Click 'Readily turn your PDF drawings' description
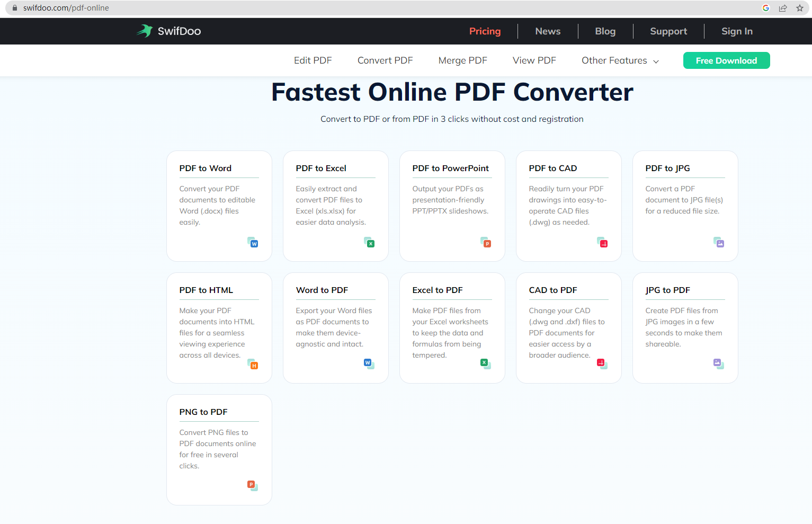The height and width of the screenshot is (524, 812). click(568, 206)
